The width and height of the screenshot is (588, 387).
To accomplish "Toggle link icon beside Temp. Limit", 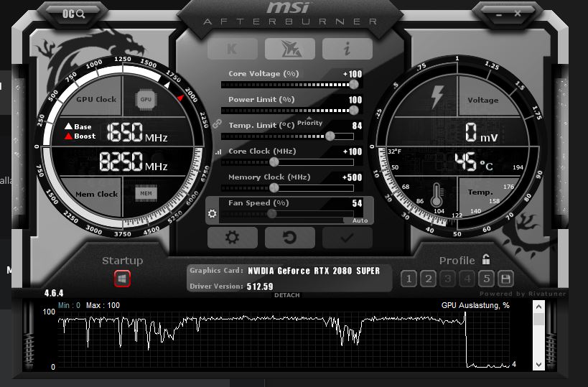I will pos(217,123).
